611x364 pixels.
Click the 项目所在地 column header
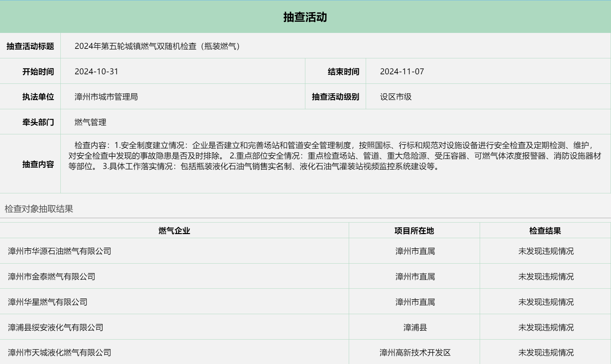[414, 231]
